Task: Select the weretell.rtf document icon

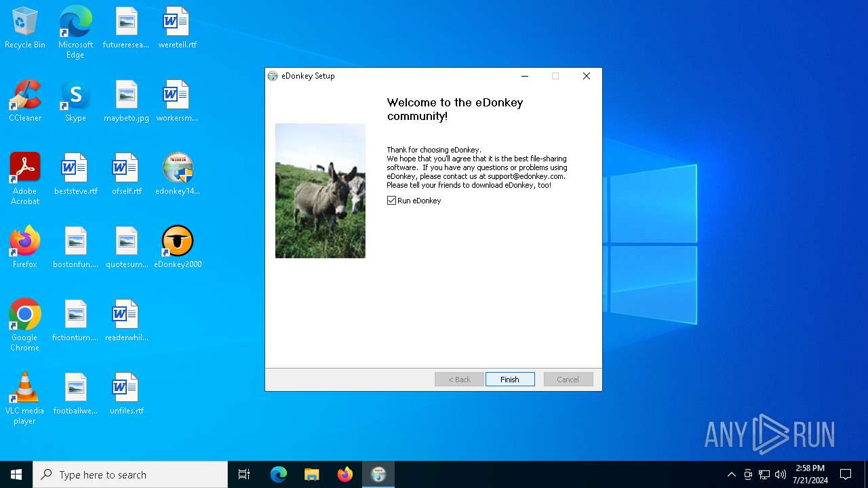Action: tap(177, 28)
